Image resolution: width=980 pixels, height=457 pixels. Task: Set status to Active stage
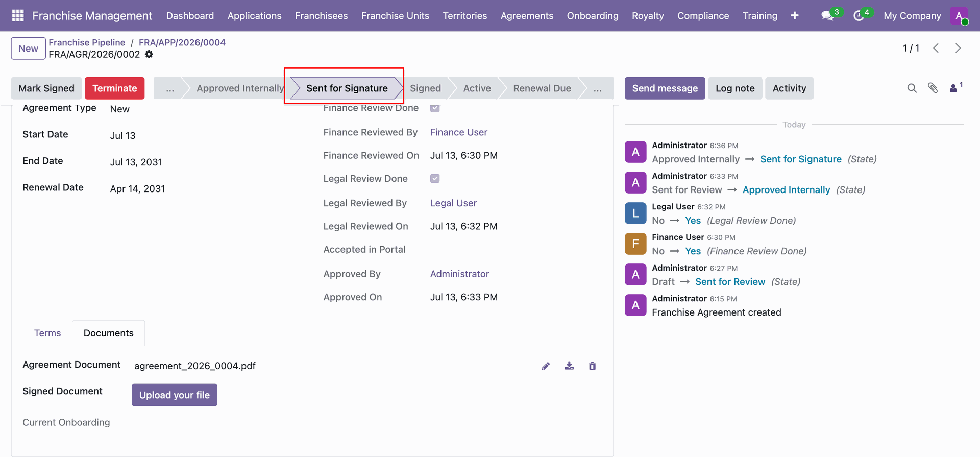coord(477,88)
